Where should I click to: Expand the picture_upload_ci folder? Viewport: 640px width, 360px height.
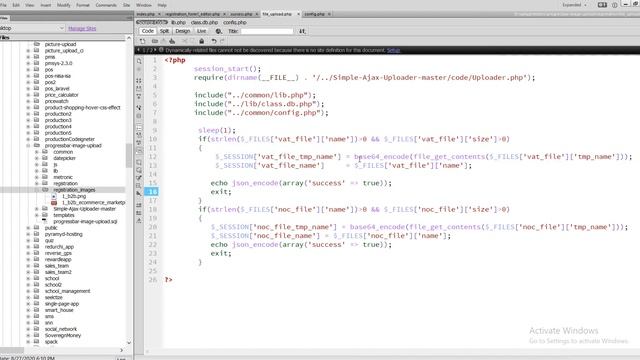click(28, 51)
